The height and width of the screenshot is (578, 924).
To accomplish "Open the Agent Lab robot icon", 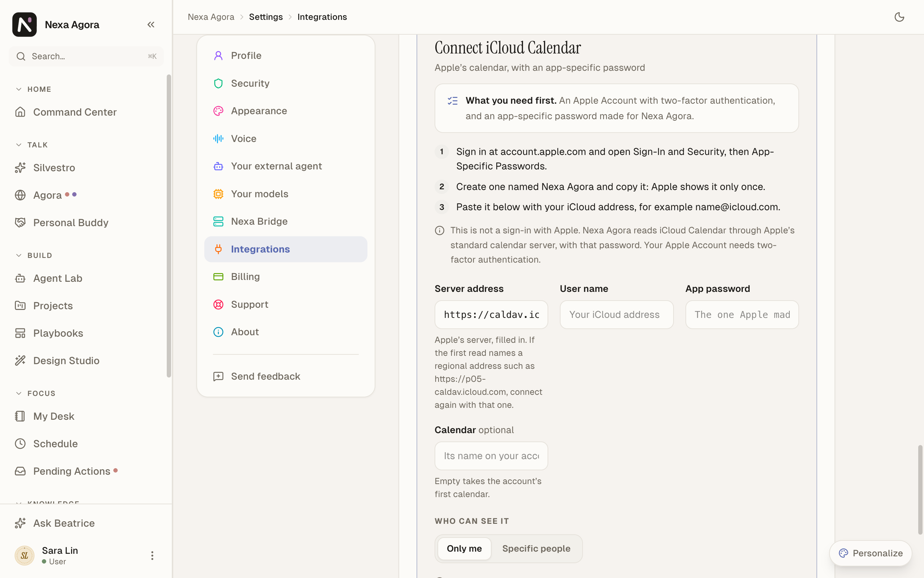I will (x=20, y=278).
